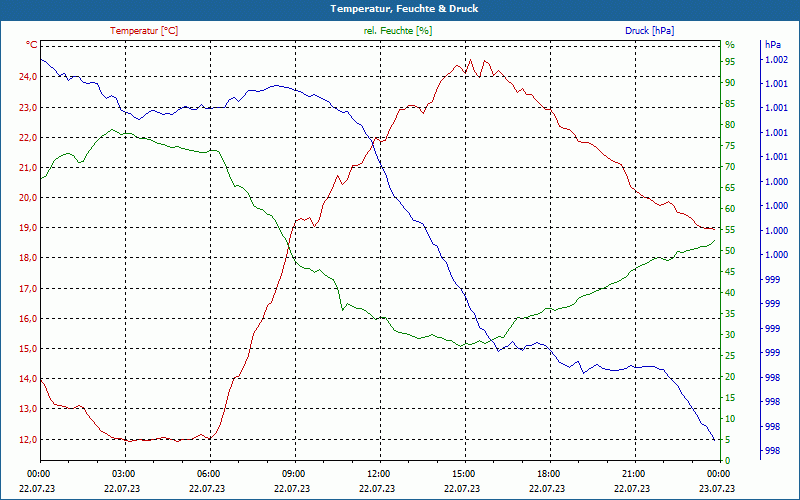Click the "18:00" time axis label

(548, 473)
